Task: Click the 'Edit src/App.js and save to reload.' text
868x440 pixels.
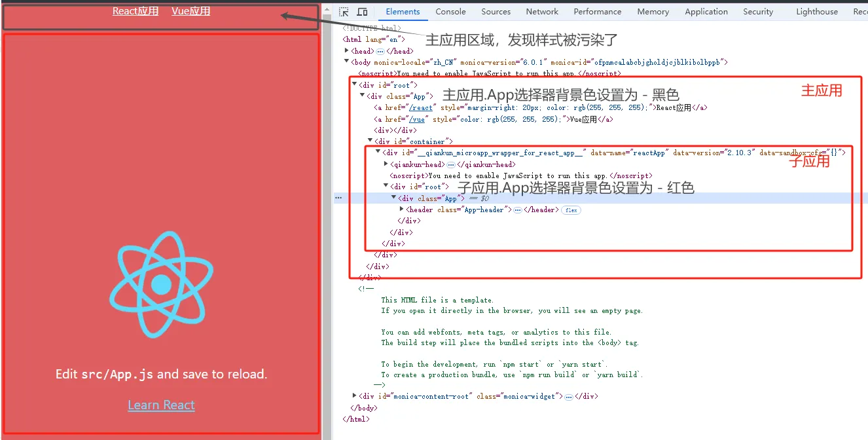Action: (x=162, y=375)
